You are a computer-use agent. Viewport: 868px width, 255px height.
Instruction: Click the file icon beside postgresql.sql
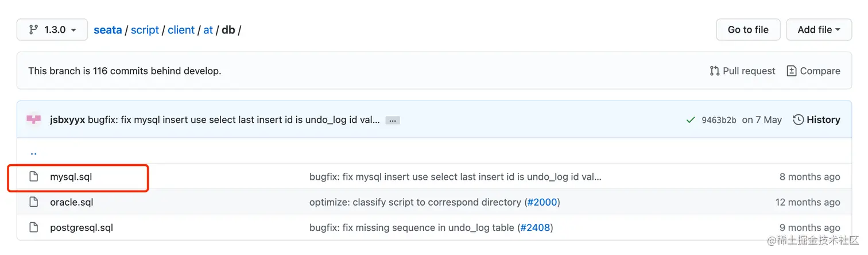[34, 227]
